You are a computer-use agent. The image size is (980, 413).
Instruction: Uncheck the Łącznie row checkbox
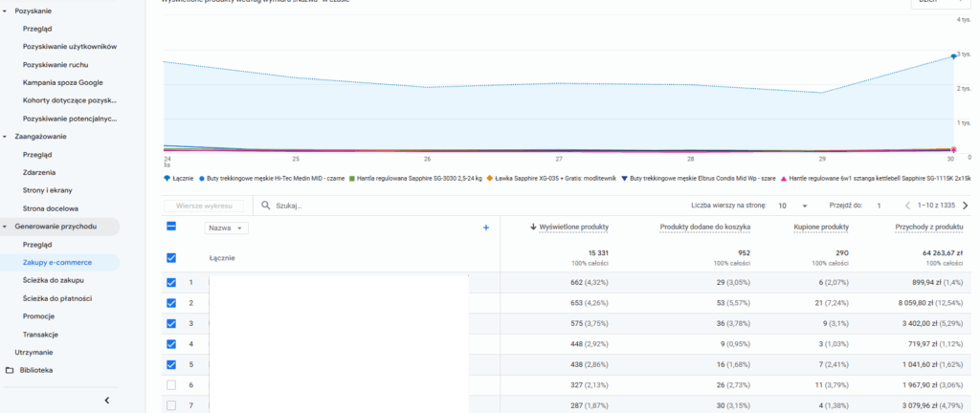pyautogui.click(x=171, y=257)
